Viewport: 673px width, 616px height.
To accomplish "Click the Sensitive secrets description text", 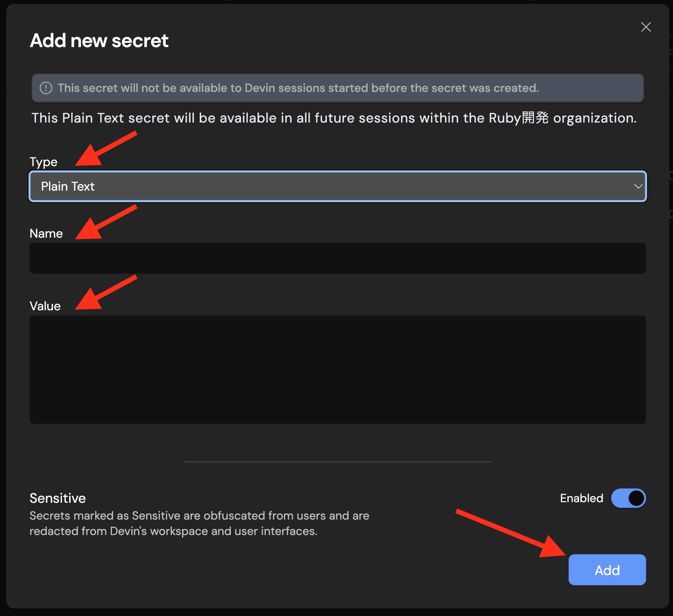I will tap(199, 523).
